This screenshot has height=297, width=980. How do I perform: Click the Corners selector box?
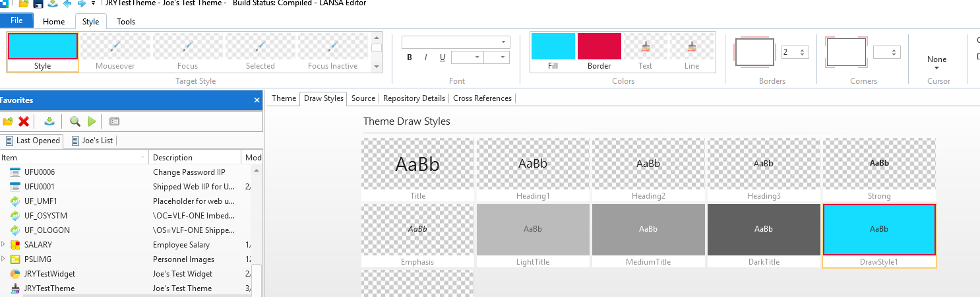846,52
